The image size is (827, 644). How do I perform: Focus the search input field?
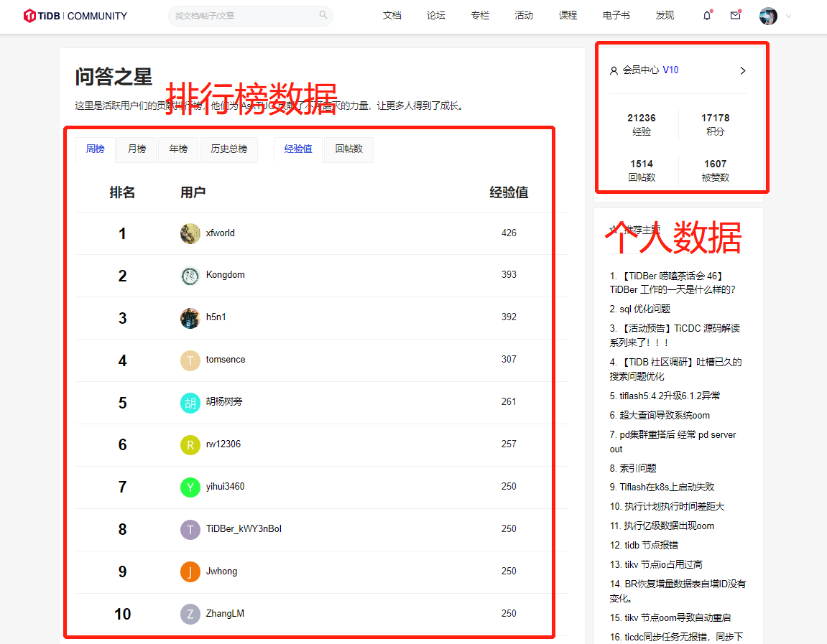click(x=250, y=16)
